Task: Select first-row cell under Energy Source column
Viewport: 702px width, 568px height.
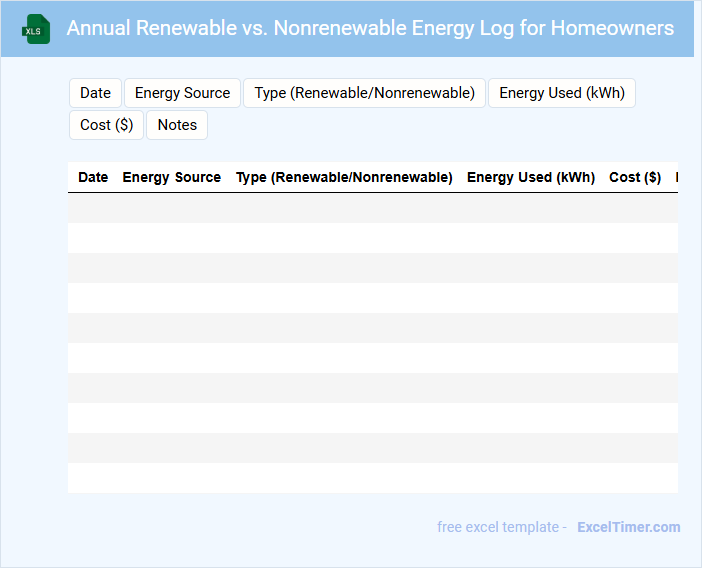Action: coord(171,208)
